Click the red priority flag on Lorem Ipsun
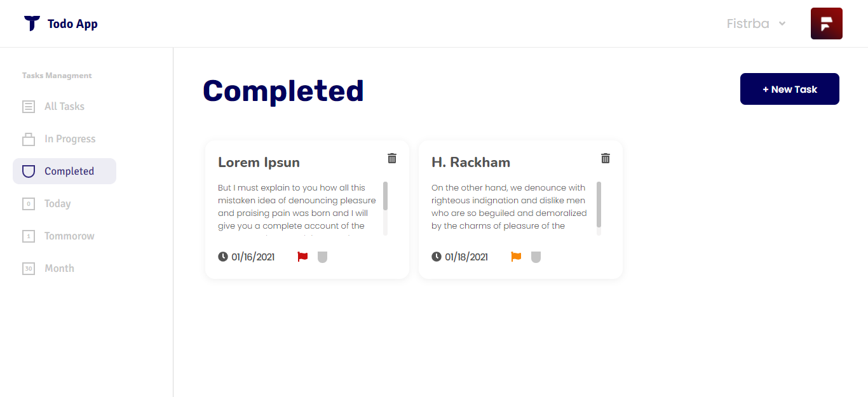The image size is (868, 397). (302, 257)
